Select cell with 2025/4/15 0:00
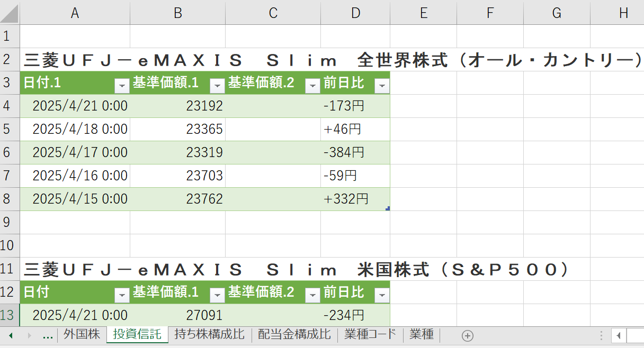Image resolution: width=644 pixels, height=348 pixels. coord(75,199)
